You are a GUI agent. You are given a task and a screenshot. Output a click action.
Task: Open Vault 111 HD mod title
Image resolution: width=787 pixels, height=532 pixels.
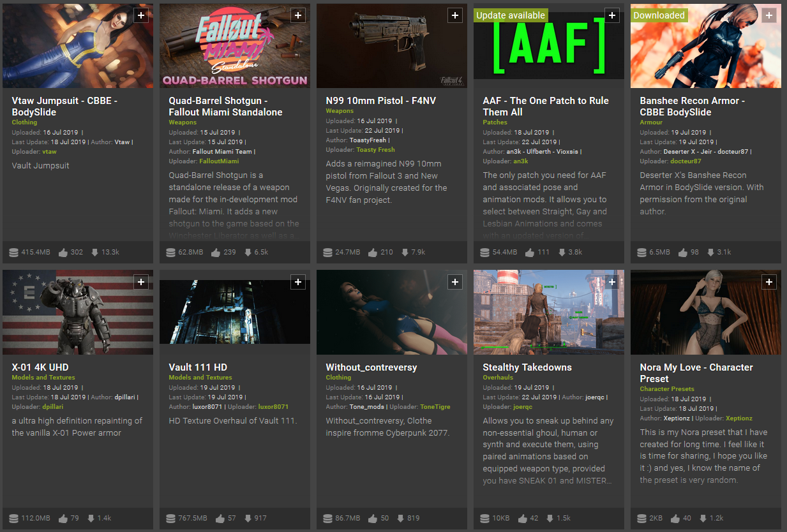point(198,367)
